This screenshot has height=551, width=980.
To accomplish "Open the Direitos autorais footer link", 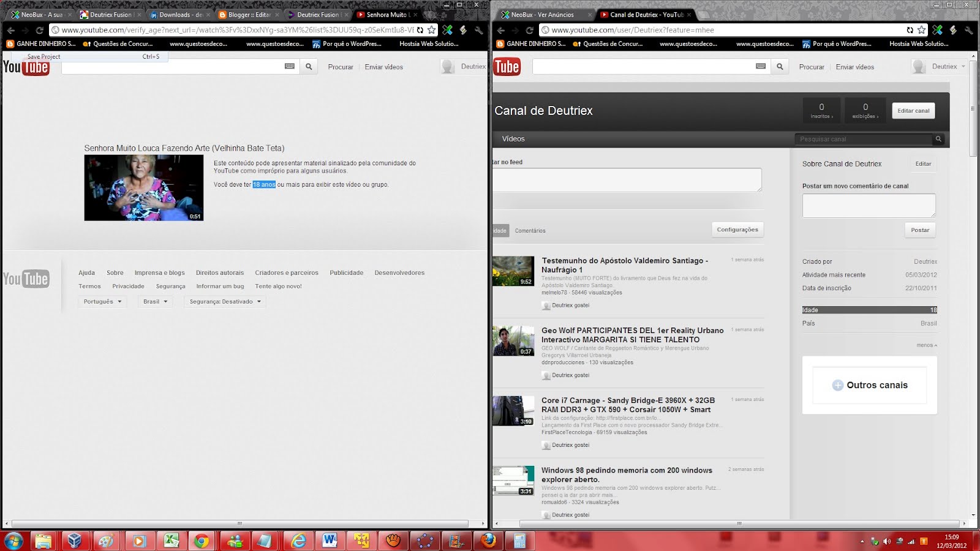I will [220, 272].
